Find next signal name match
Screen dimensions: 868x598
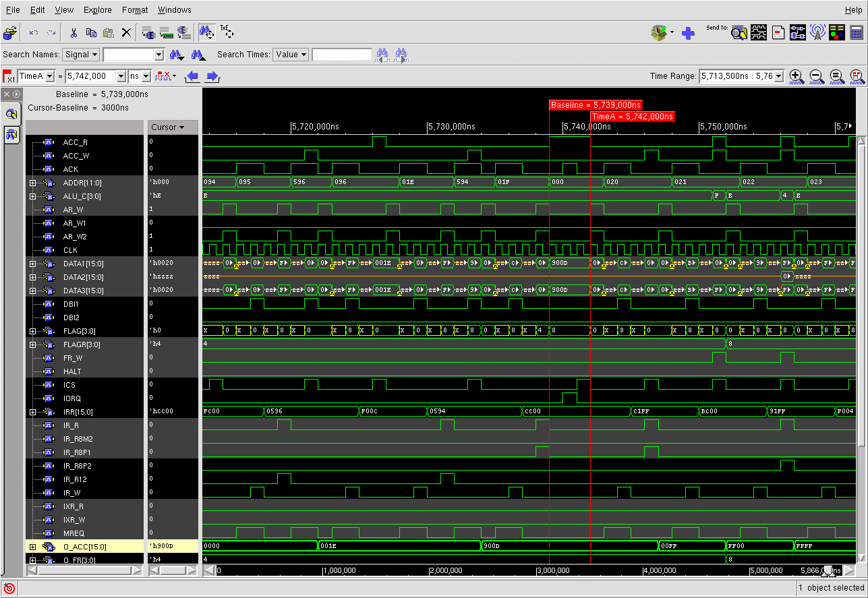click(177, 55)
